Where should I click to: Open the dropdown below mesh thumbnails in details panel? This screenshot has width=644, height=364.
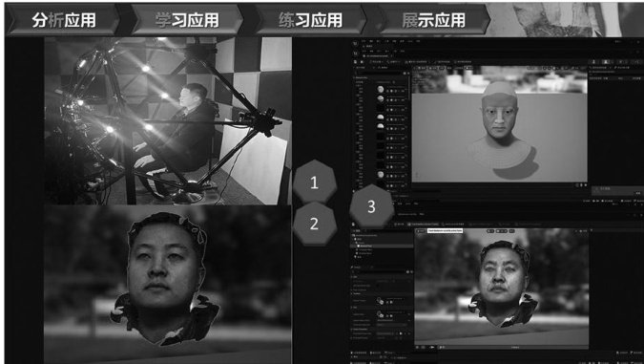(x=393, y=320)
